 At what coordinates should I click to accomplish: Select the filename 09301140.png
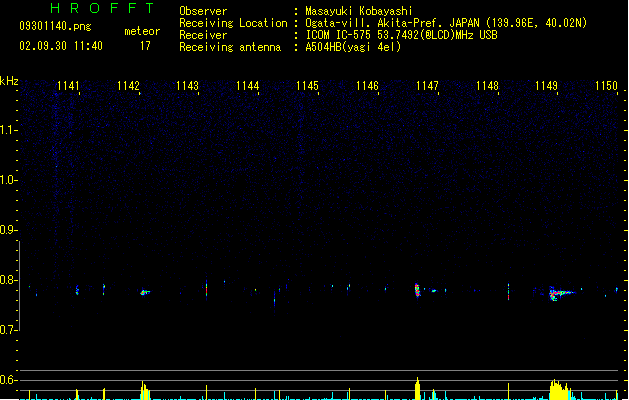[55, 26]
